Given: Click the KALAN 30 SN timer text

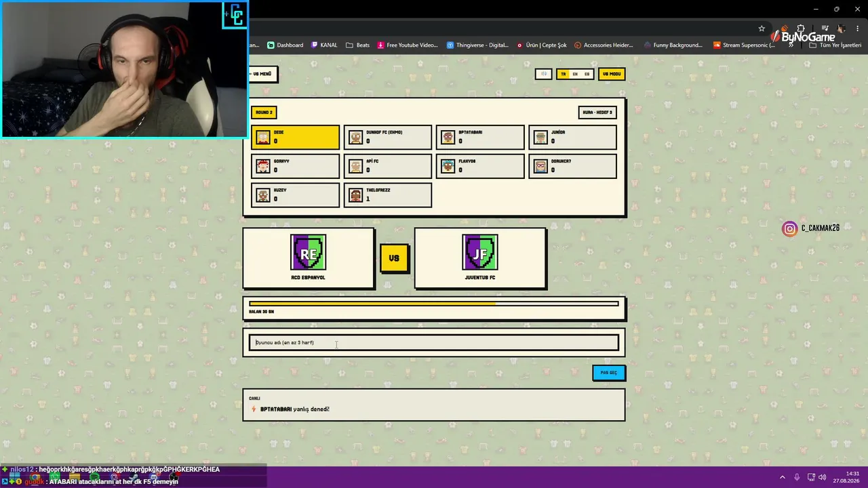Looking at the screenshot, I should tap(261, 312).
